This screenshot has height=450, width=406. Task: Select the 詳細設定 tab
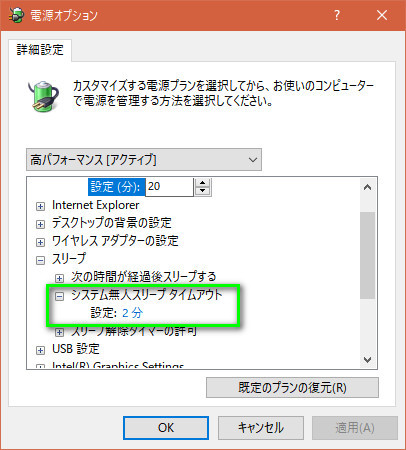pos(40,50)
